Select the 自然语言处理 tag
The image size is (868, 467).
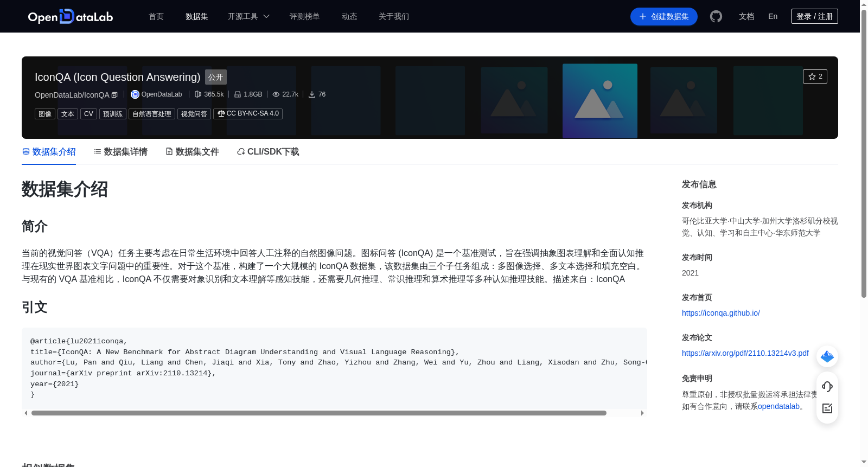152,114
